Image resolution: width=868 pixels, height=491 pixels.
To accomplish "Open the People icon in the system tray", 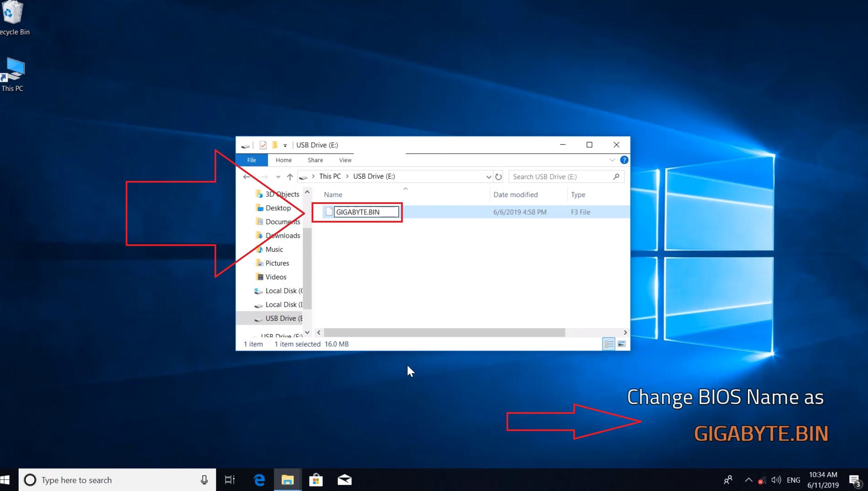I will click(728, 480).
